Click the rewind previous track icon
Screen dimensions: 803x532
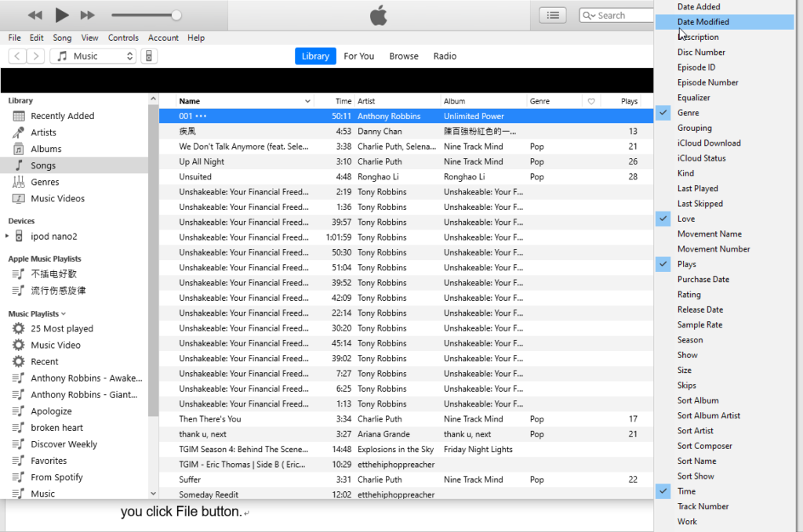(x=35, y=15)
